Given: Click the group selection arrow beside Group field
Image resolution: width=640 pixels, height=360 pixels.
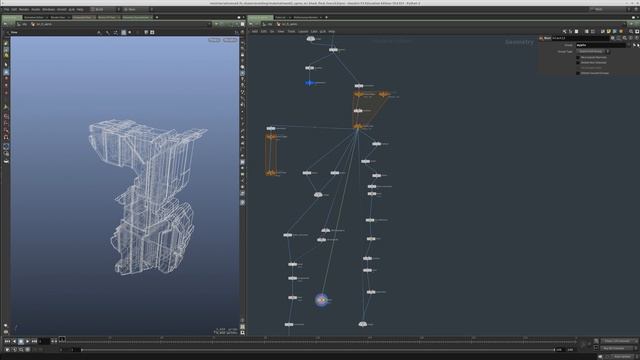Looking at the screenshot, I should (x=634, y=45).
